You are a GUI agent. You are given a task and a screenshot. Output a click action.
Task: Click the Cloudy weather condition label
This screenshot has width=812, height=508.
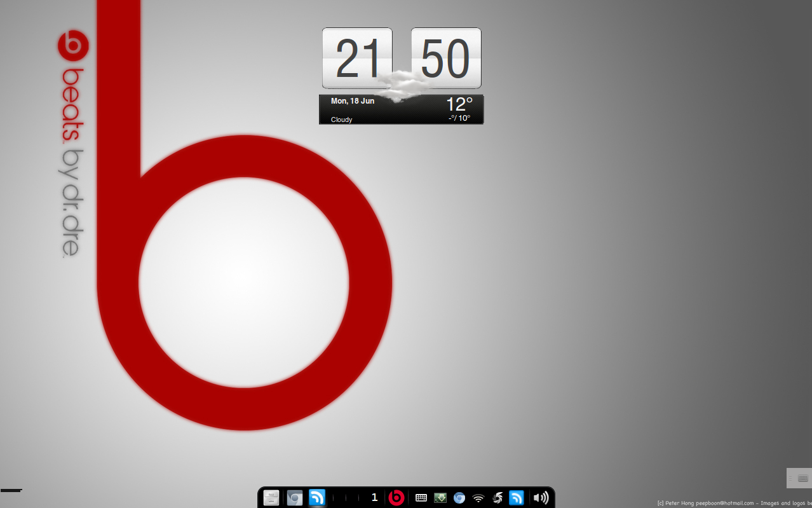341,120
